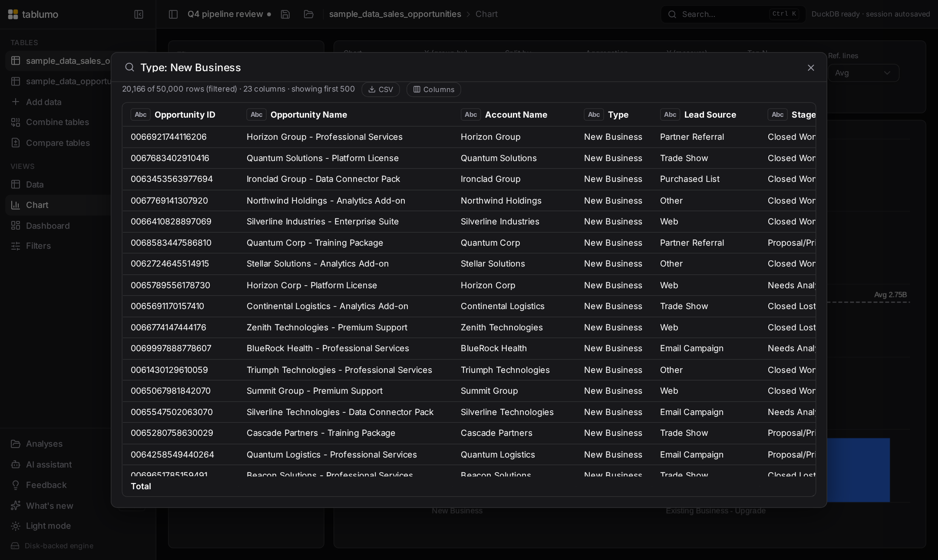Open Combine tables

(50, 122)
